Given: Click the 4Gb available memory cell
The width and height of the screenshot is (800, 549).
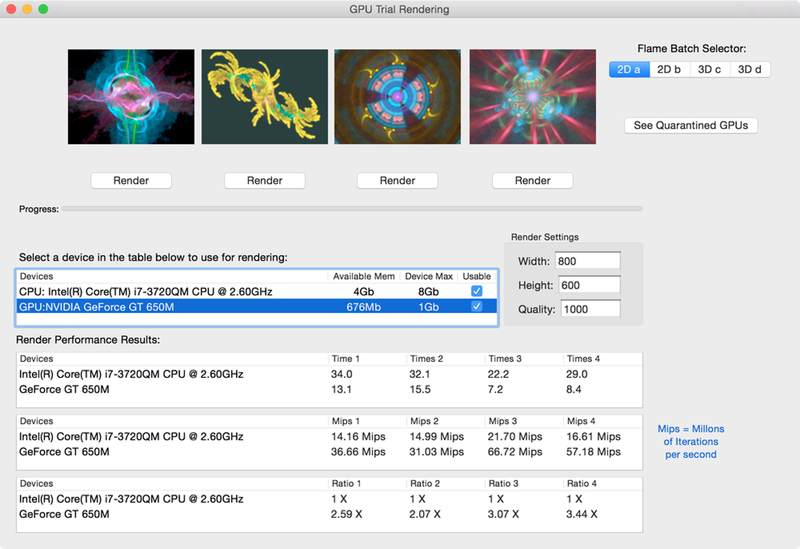Looking at the screenshot, I should pyautogui.click(x=364, y=291).
